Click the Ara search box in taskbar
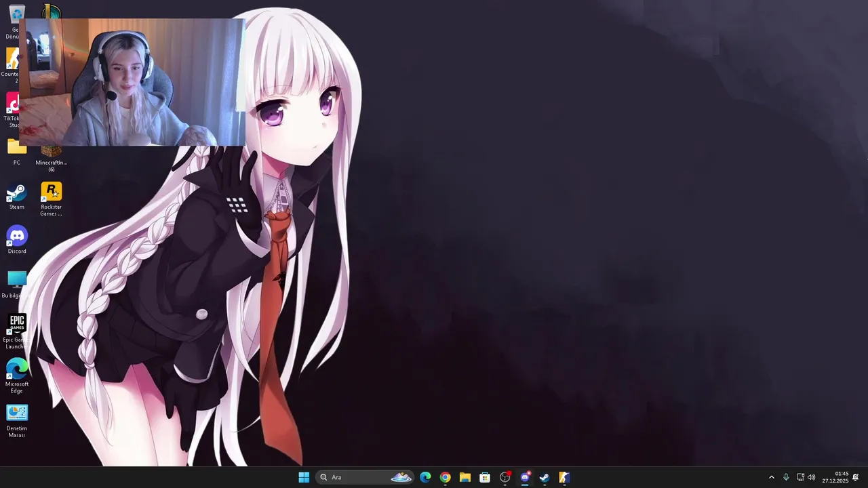Screen dimensions: 868x488 [x=365, y=477]
